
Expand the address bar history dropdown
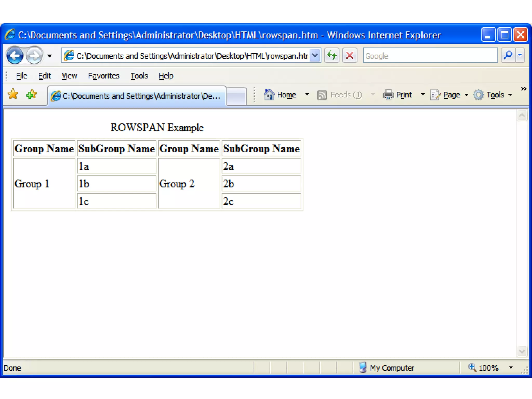pos(315,55)
